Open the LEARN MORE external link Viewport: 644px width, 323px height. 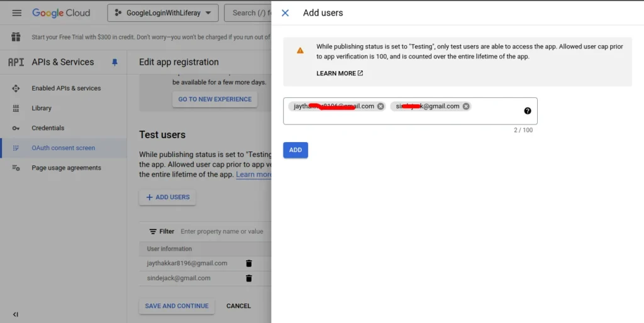[x=340, y=74]
